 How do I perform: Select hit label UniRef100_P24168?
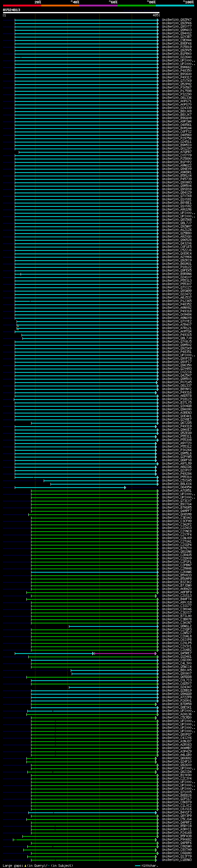177,833
